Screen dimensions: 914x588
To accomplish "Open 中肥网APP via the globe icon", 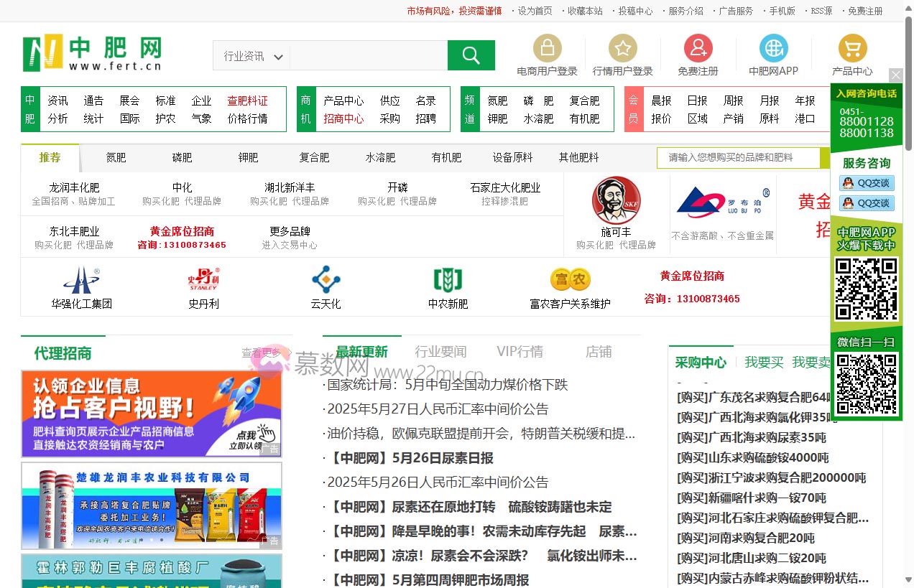I will coord(773,47).
